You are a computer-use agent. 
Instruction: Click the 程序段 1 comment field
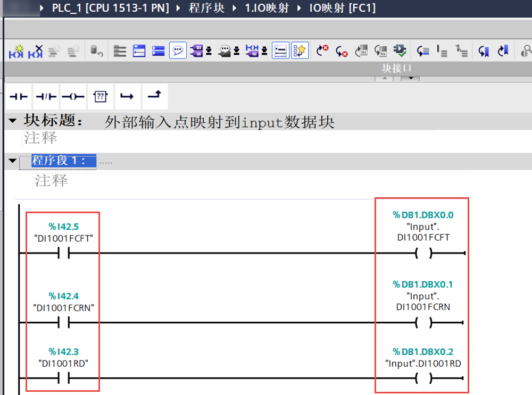tap(52, 181)
